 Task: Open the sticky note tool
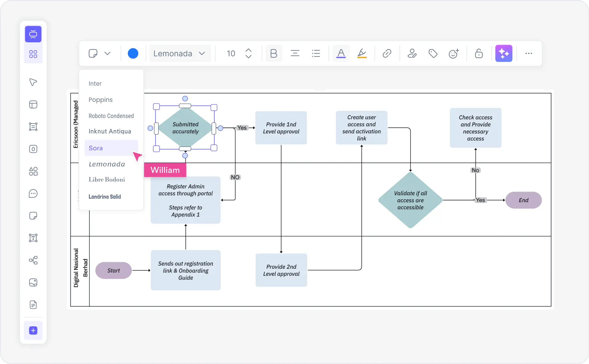(33, 216)
